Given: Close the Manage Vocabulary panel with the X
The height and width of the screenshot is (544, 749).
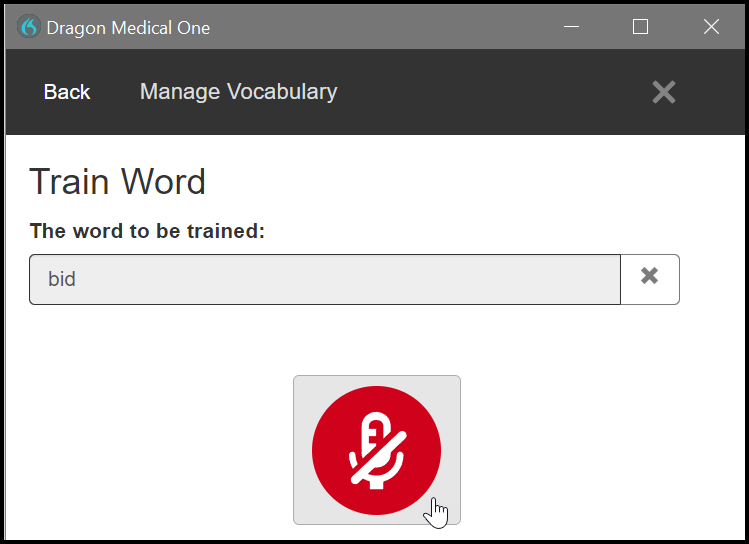Looking at the screenshot, I should [664, 92].
